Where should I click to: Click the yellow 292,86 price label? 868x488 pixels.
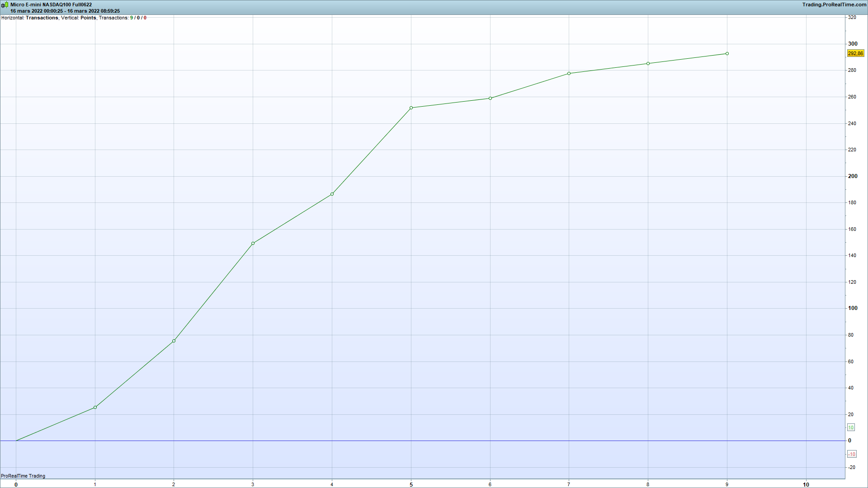pos(855,53)
